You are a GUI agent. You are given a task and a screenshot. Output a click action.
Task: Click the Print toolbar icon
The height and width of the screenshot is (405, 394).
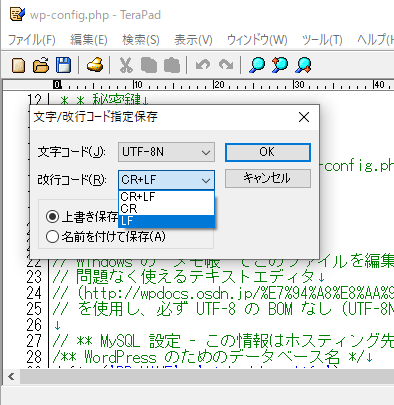(95, 65)
